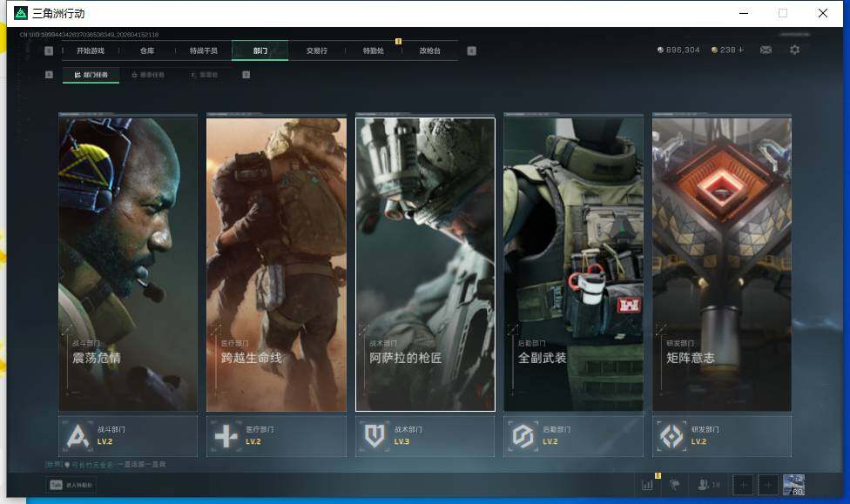Open the 跨越生命线 mission card
Screen dimensions: 850x504
276,264
